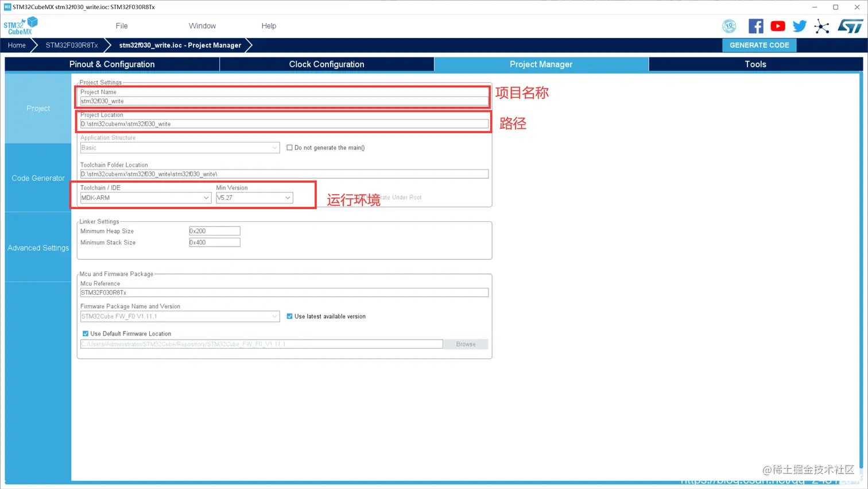Switch to Clock Configuration tab
The width and height of the screenshot is (868, 489).
[327, 64]
